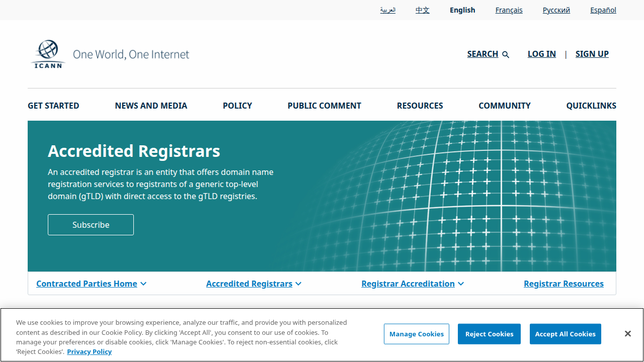
Task: Click Manage Cookies button
Action: tap(417, 334)
